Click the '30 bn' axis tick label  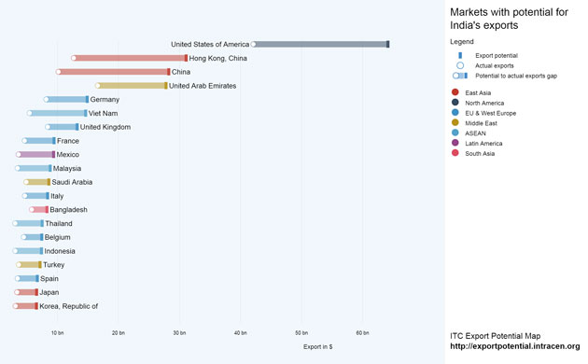[179, 333]
